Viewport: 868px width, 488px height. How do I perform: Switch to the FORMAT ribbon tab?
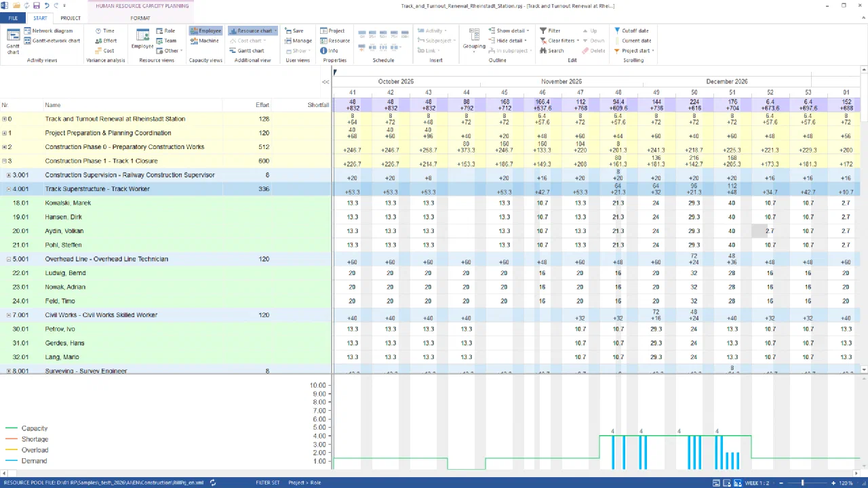pyautogui.click(x=140, y=18)
